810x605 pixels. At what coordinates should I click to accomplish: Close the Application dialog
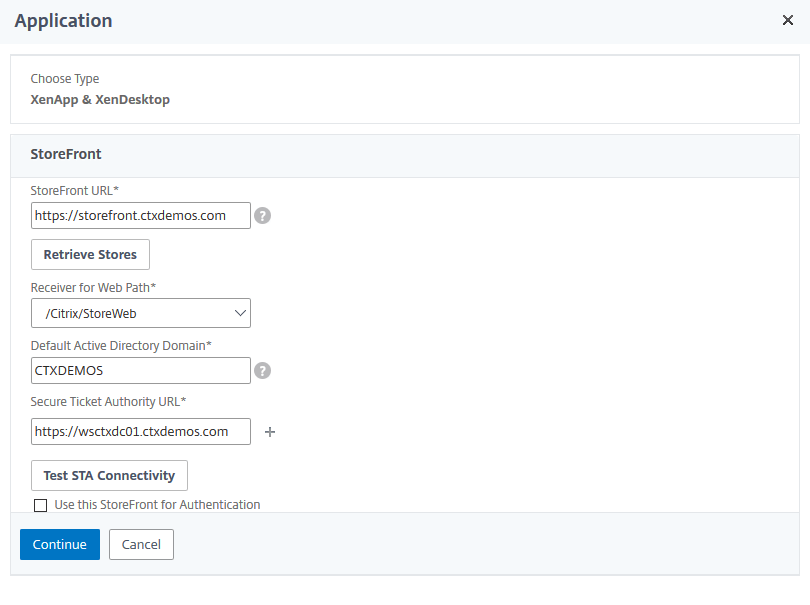tap(788, 19)
